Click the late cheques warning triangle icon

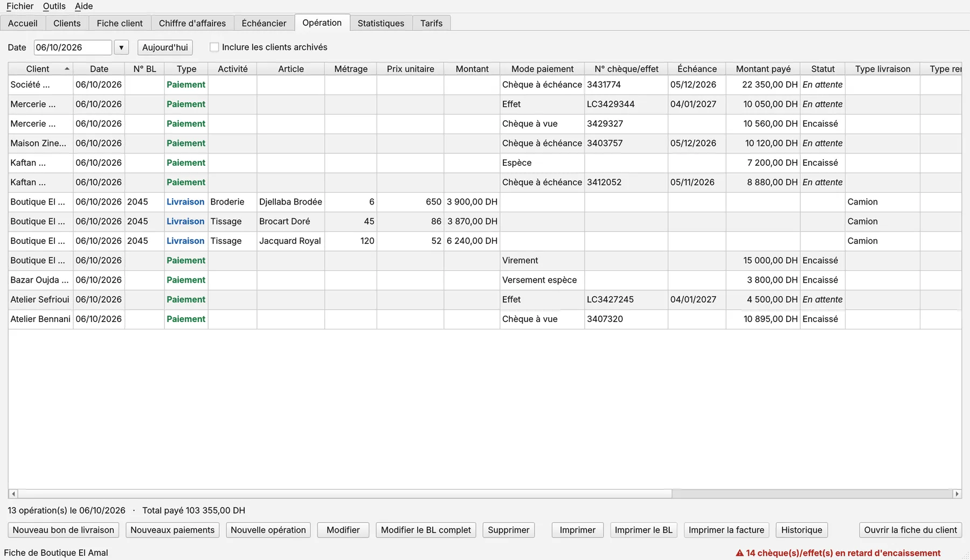(x=740, y=553)
